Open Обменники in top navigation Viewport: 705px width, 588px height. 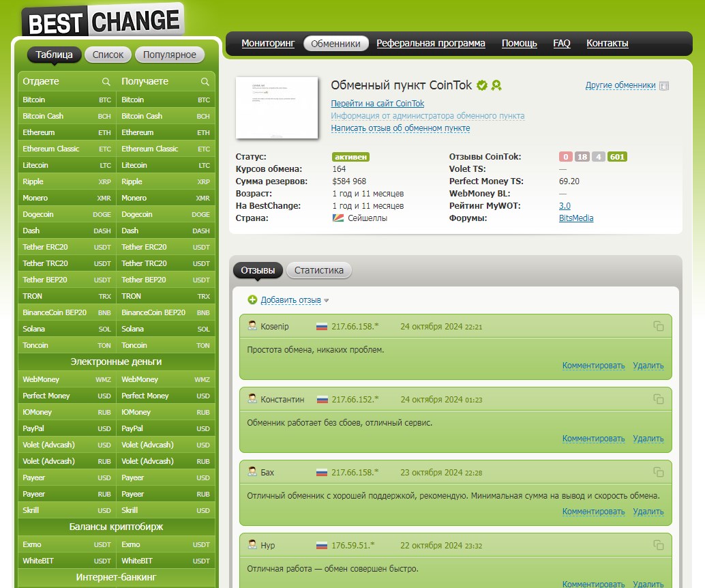click(336, 44)
